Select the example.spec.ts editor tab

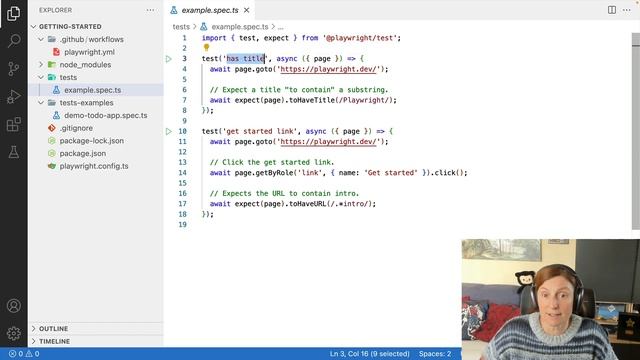(x=209, y=10)
